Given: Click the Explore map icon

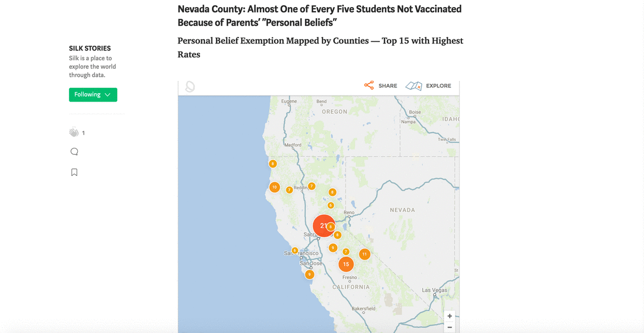Looking at the screenshot, I should tap(414, 86).
